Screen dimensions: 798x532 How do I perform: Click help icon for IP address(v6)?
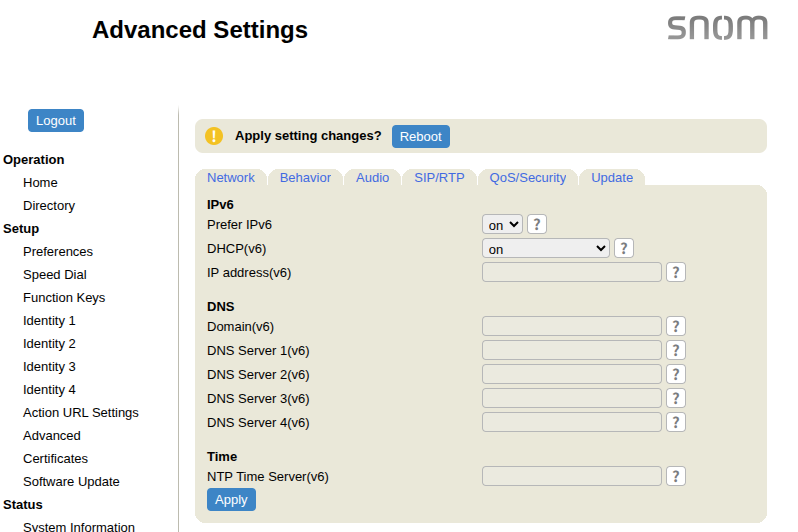click(x=676, y=272)
